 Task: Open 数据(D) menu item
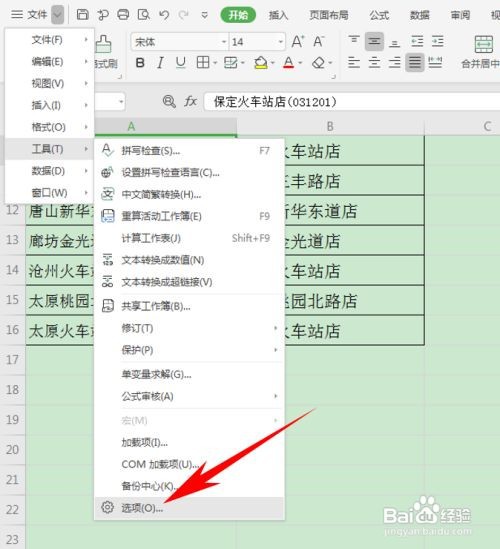tap(49, 171)
